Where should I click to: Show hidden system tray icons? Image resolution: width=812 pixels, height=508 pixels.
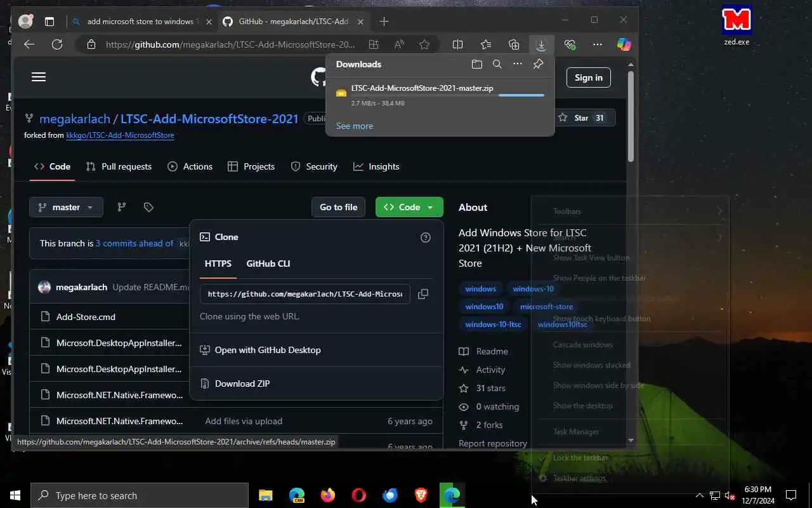point(699,496)
